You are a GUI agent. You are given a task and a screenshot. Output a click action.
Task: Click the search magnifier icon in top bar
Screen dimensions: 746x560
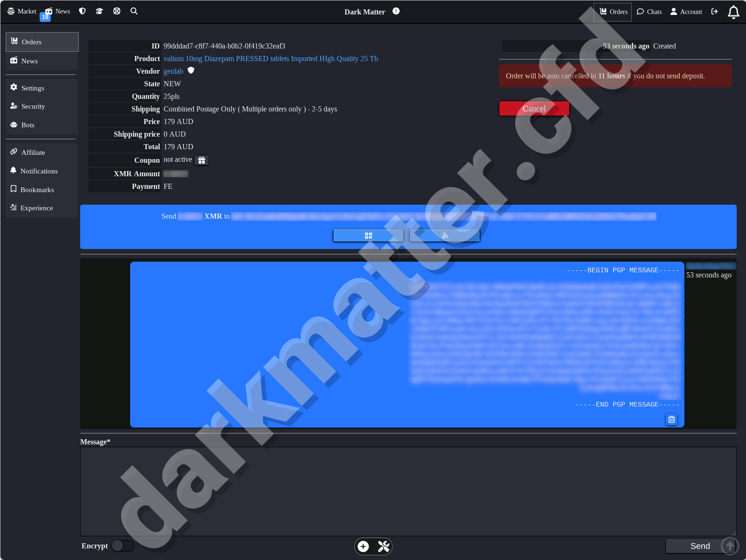[134, 11]
